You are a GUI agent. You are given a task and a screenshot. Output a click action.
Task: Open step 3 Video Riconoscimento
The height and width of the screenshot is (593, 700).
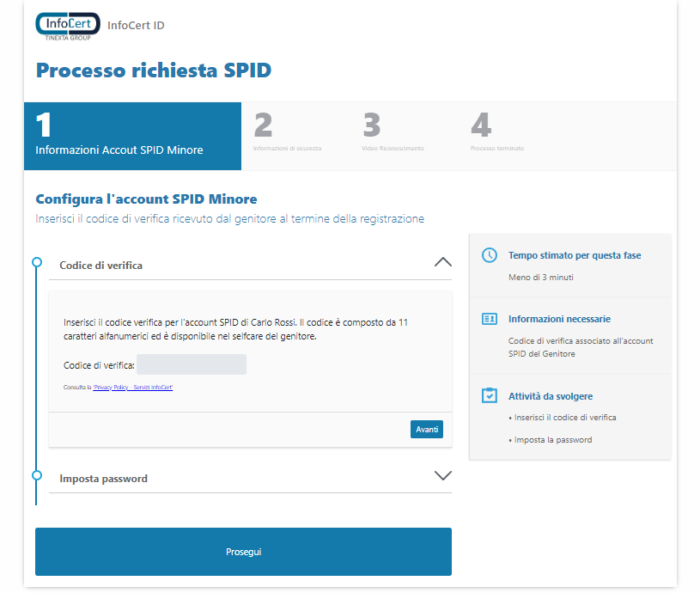393,136
